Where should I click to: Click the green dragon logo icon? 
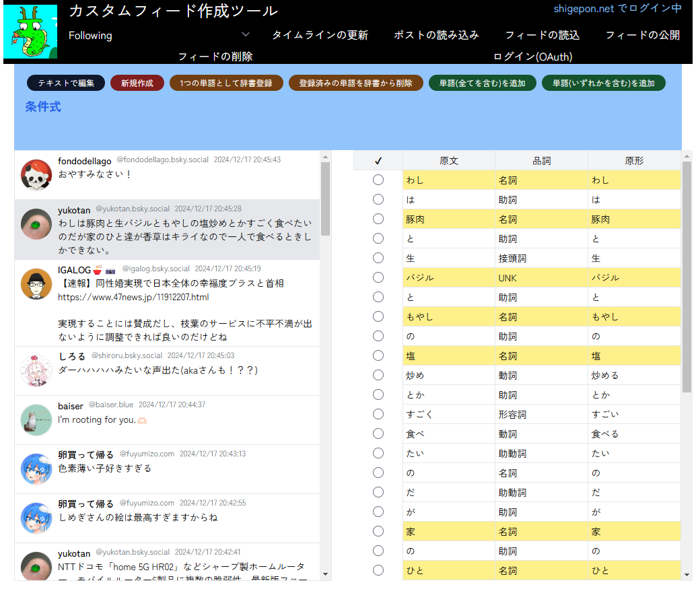(x=30, y=31)
